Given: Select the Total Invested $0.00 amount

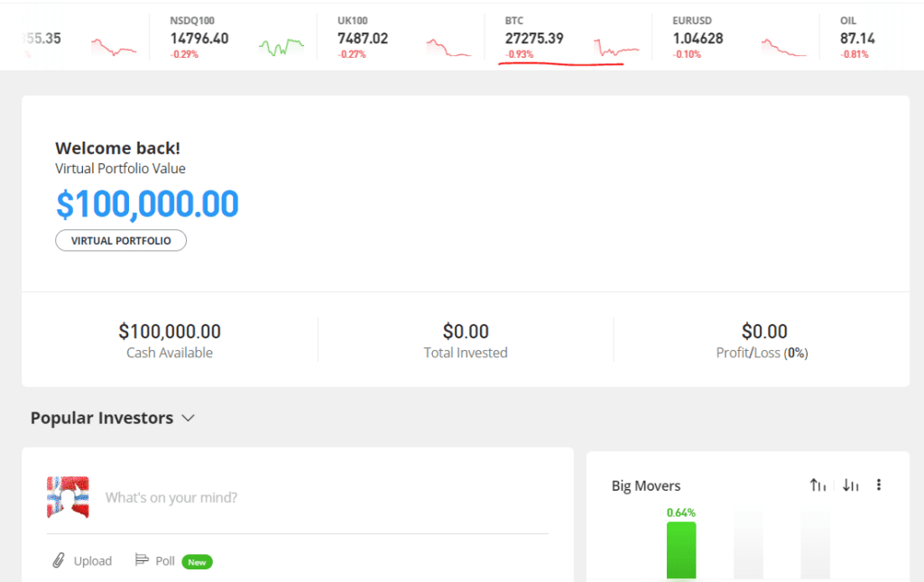Looking at the screenshot, I should tap(466, 332).
